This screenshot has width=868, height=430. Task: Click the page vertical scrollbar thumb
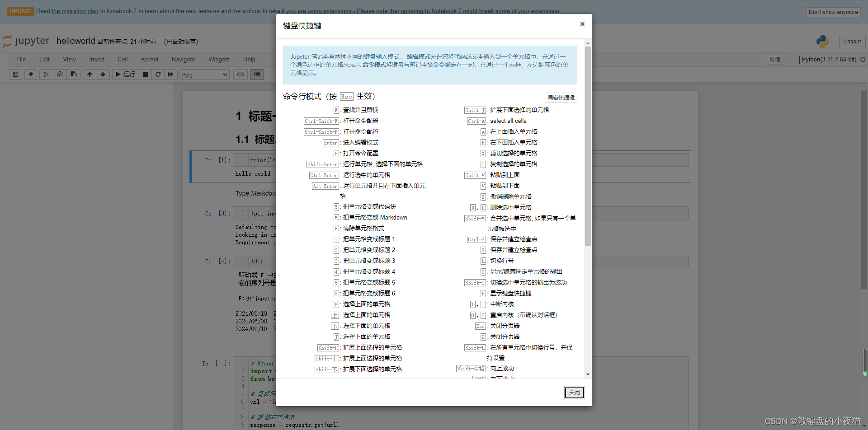pyautogui.click(x=864, y=189)
